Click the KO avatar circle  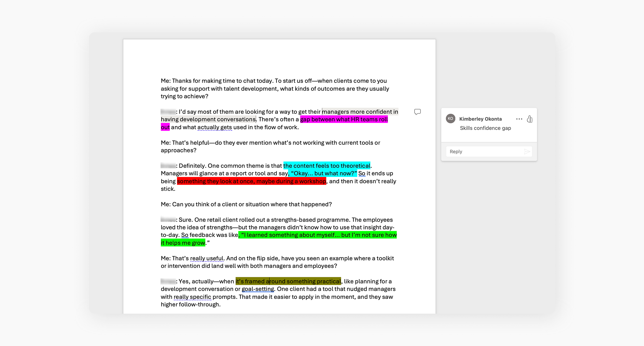point(450,119)
